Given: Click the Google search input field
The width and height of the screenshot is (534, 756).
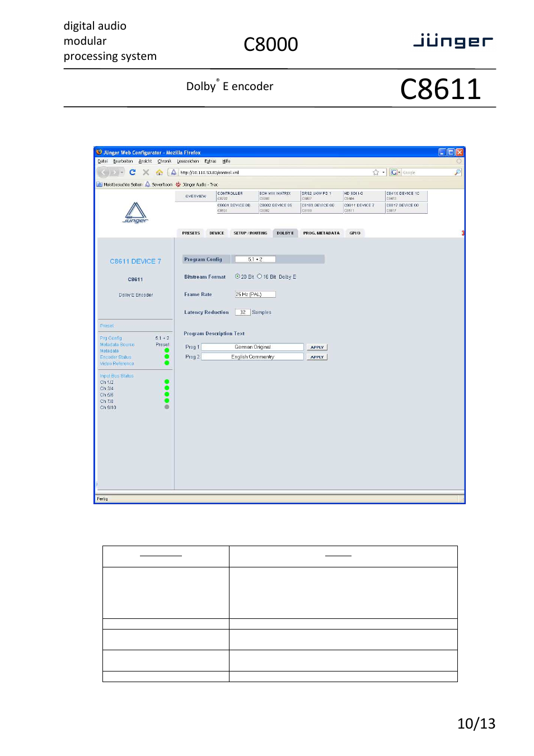Looking at the screenshot, I should [x=428, y=172].
